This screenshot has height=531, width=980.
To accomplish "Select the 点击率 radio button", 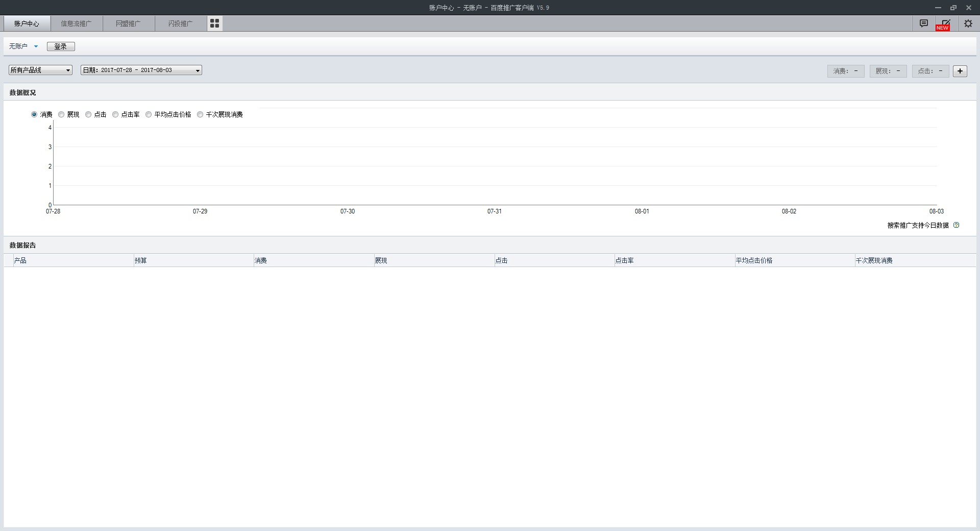I will tap(115, 114).
